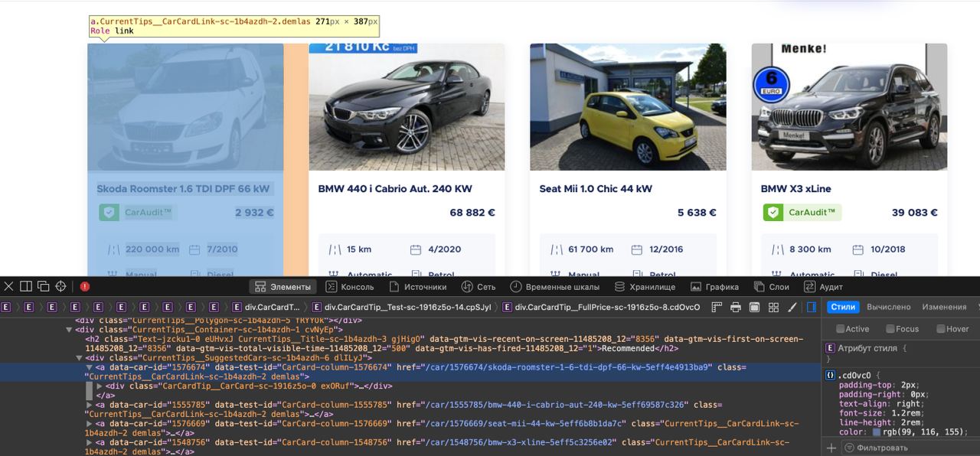Click the yellow Seat Mii car photo
980x456 pixels.
pos(628,107)
